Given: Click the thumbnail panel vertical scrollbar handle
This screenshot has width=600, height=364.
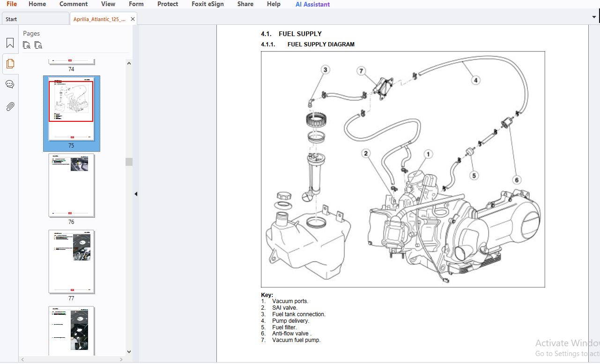Looking at the screenshot, I should point(129,162).
